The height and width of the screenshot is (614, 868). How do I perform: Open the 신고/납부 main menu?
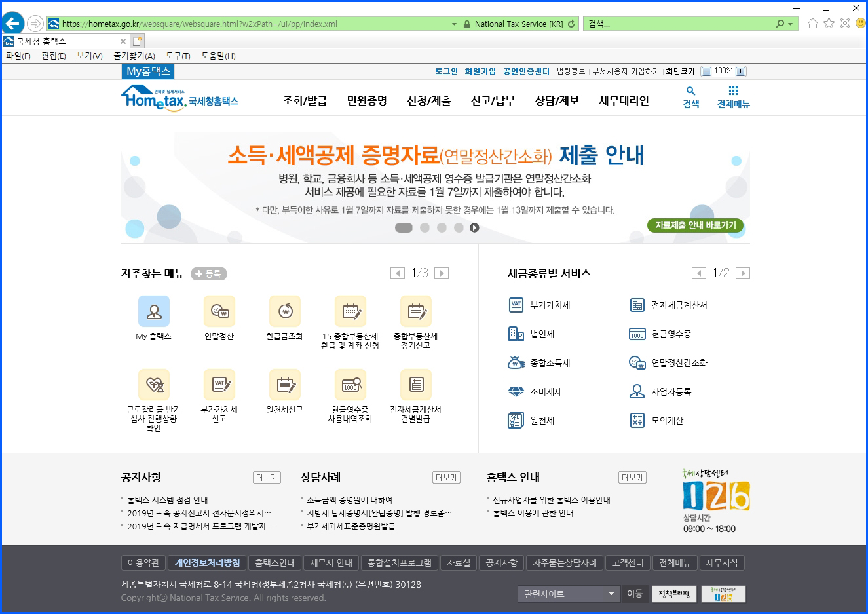493,100
